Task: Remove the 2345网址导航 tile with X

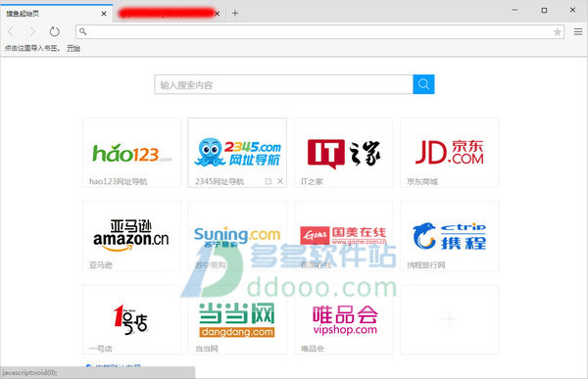Action: 280,181
